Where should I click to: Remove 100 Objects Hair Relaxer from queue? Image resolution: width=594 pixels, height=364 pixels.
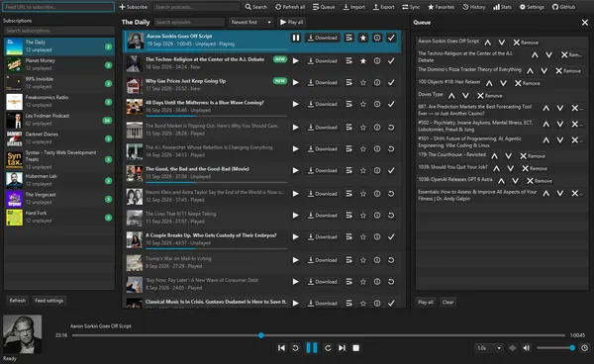[527, 83]
